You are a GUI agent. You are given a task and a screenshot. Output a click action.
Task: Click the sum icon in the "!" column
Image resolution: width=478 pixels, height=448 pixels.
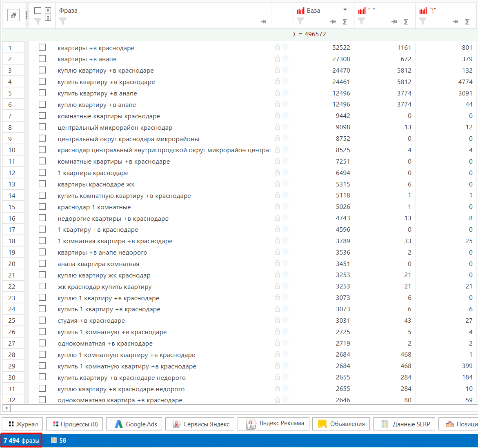click(467, 22)
